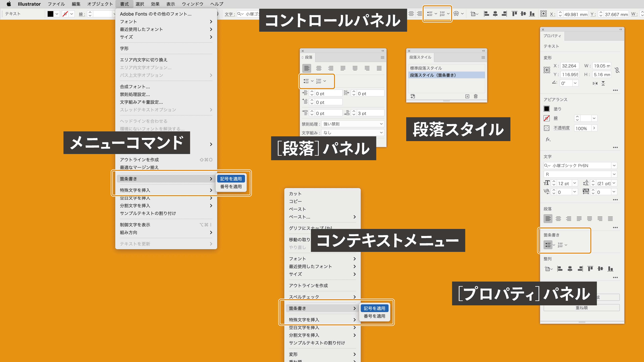Toggle constrain width and height proportions link
The height and width of the screenshot is (362, 644).
tap(617, 70)
